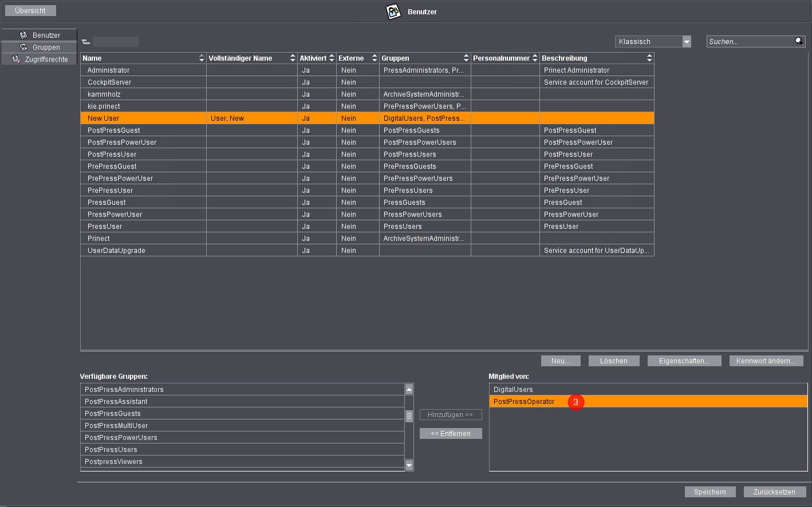Open Eigenschaften... for the selected user

pyautogui.click(x=684, y=361)
